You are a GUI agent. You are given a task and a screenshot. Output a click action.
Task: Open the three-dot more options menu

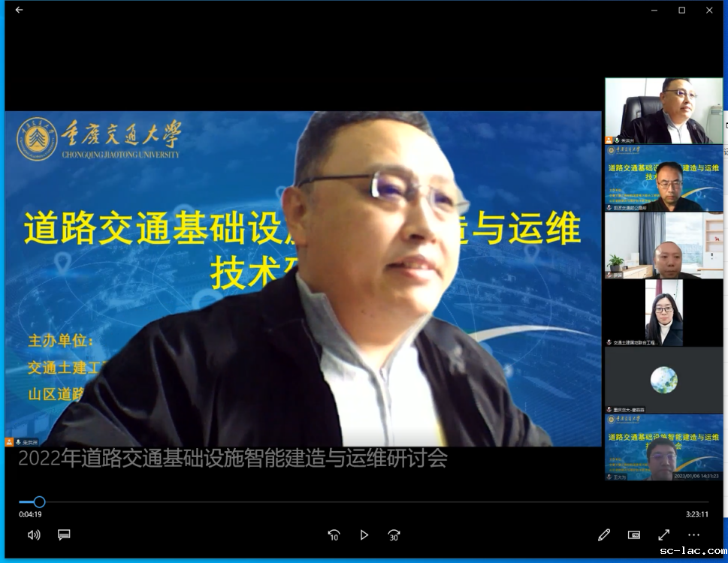point(693,534)
